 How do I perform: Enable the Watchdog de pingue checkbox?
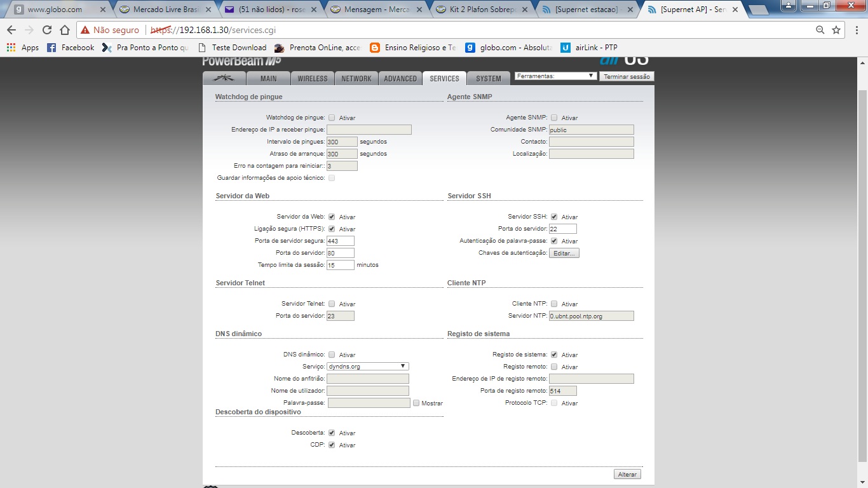332,118
